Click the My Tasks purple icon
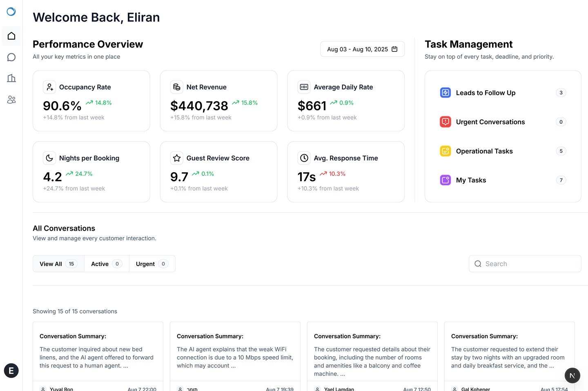Image resolution: width=588 pixels, height=391 pixels. click(x=445, y=180)
